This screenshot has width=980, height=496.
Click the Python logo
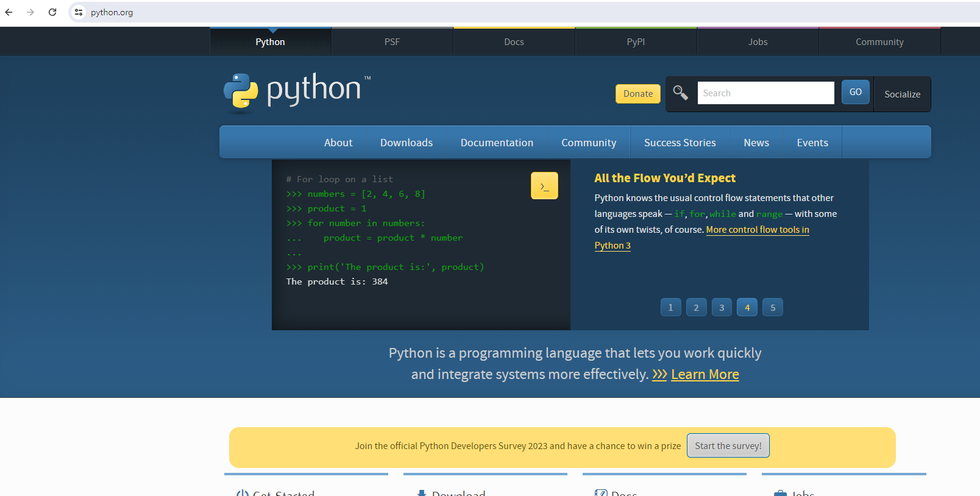[x=297, y=93]
